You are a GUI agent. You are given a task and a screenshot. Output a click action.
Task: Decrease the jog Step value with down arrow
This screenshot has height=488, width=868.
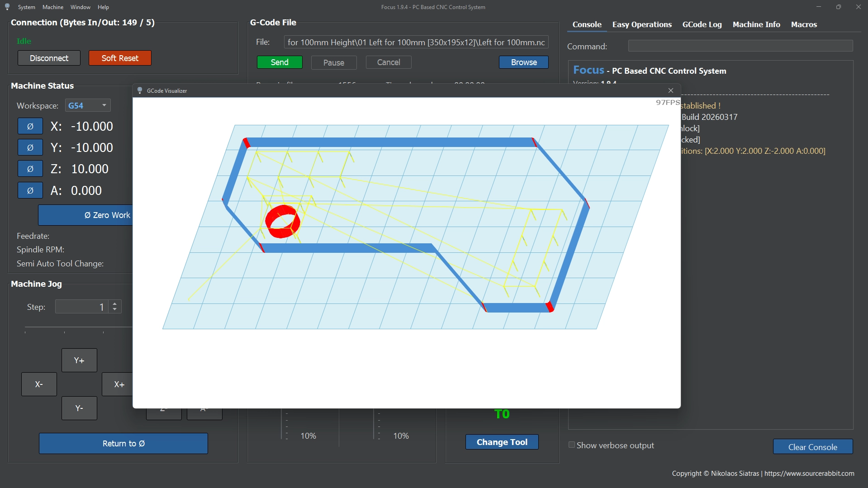[x=115, y=310]
